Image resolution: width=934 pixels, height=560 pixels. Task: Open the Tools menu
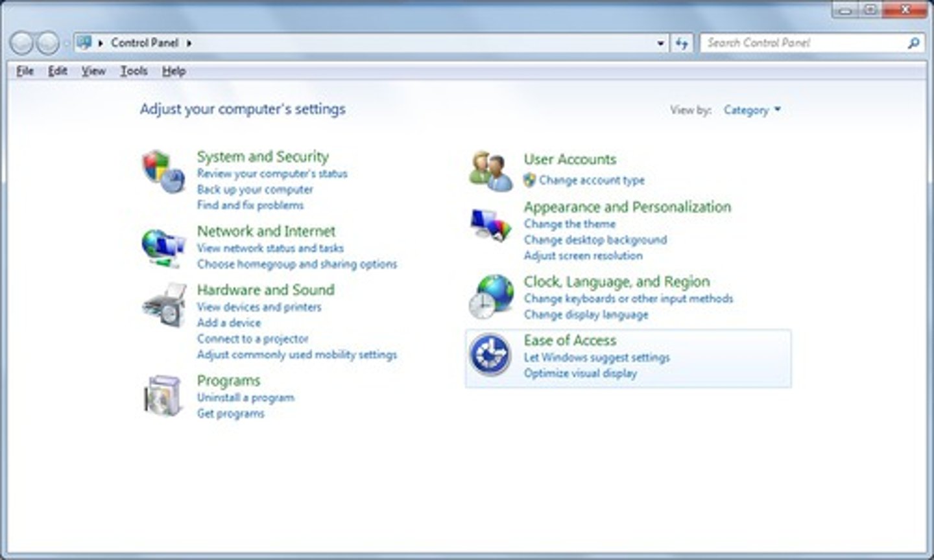tap(134, 71)
